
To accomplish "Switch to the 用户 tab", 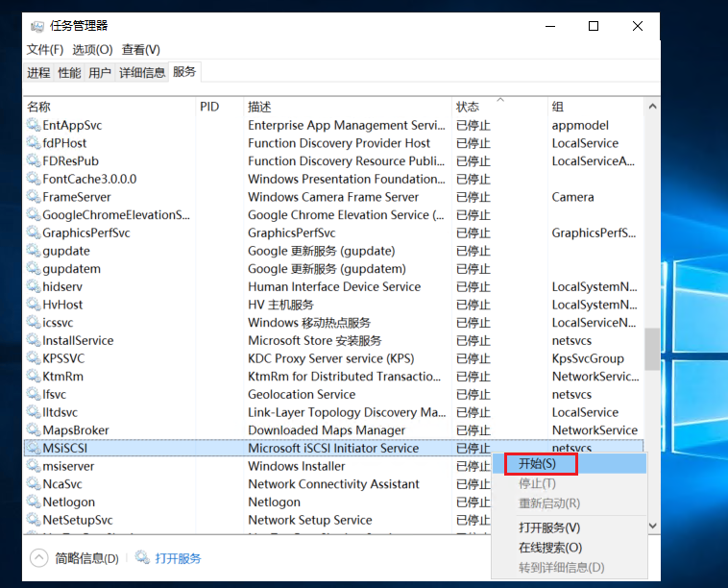I will point(100,72).
